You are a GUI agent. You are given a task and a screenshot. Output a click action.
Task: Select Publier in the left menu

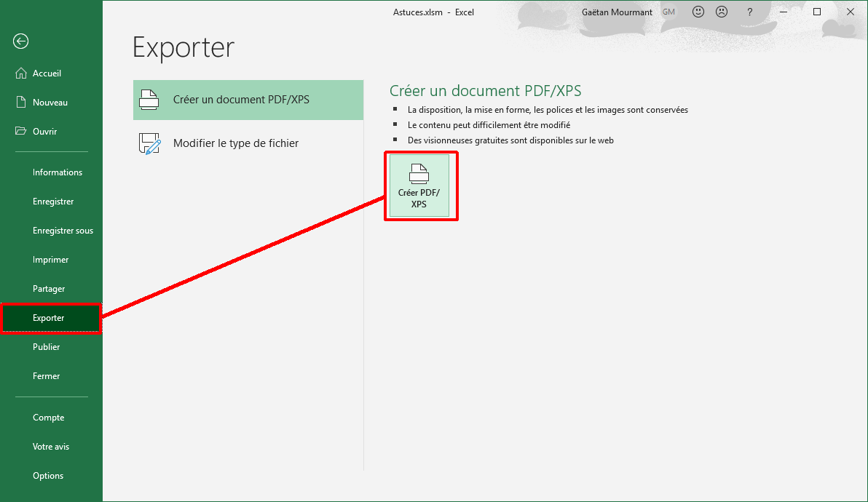pos(47,347)
